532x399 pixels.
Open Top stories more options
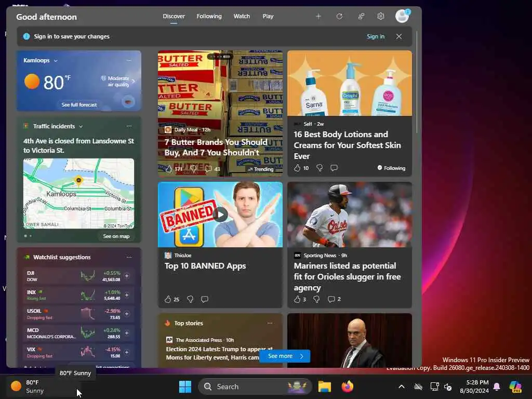pos(270,323)
